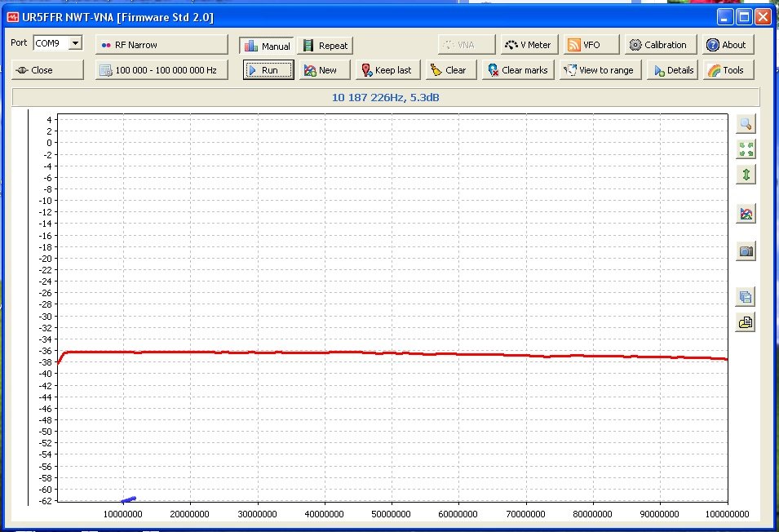Click the magnifier zoom icon
Image resolution: width=779 pixels, height=532 pixels.
tap(746, 124)
